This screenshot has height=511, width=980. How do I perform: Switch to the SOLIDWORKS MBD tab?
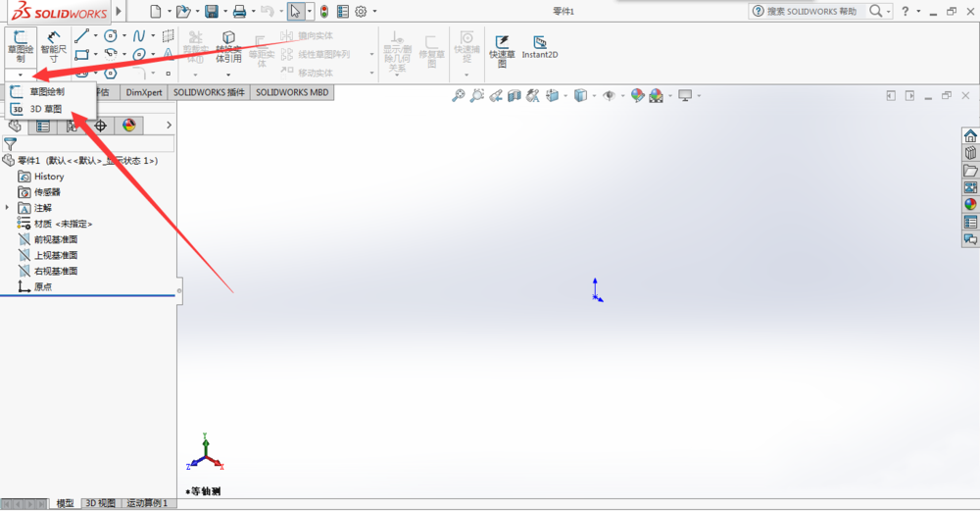(x=292, y=92)
